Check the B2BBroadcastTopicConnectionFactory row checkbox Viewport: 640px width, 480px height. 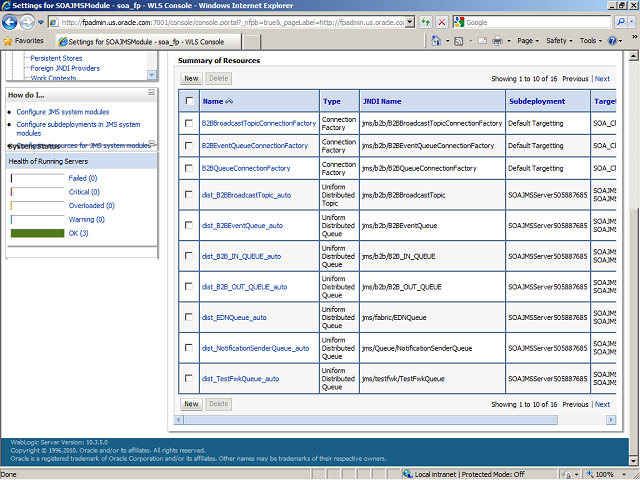tap(189, 123)
